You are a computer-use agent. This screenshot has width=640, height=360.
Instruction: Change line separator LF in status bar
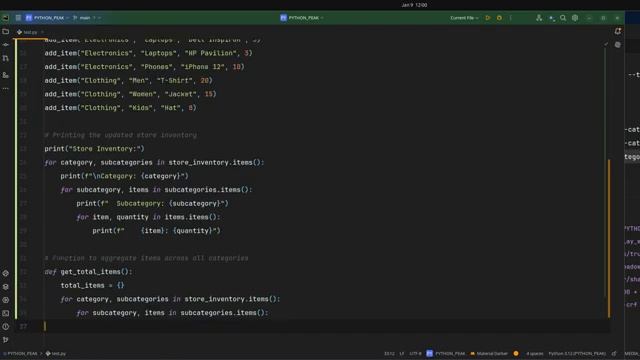click(x=402, y=354)
